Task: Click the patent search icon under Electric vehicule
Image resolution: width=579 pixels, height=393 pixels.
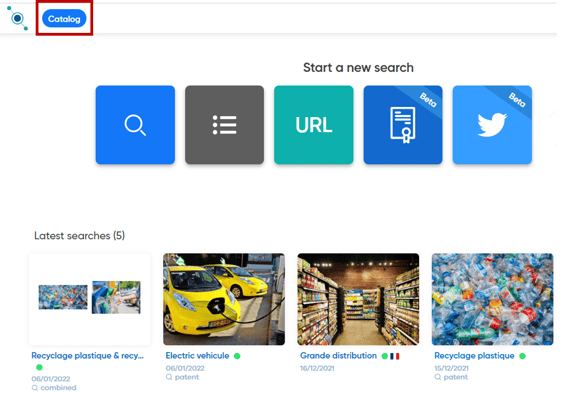Action: 169,377
